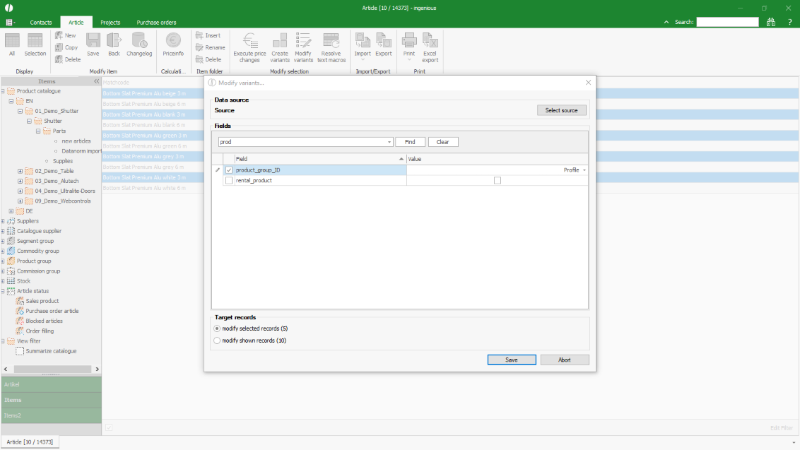Image resolution: width=800 pixels, height=450 pixels.
Task: Expand the 03_Demo_Nutech folder
Action: pyautogui.click(x=20, y=181)
